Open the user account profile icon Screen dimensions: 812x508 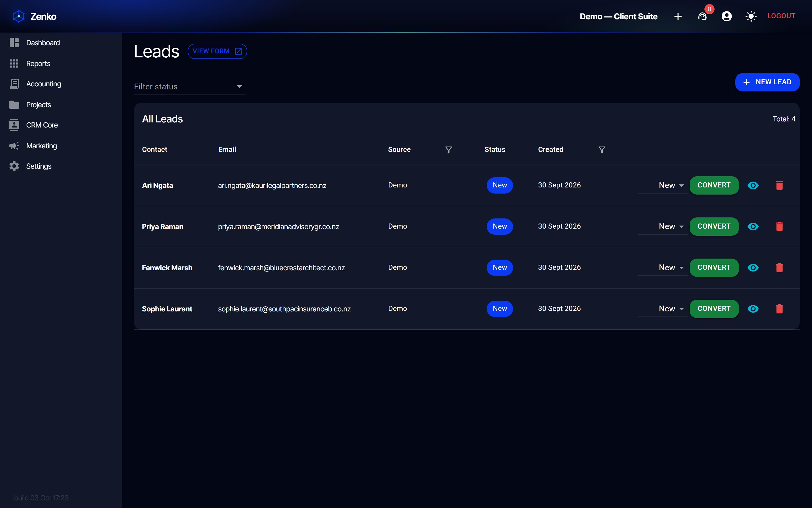(726, 16)
